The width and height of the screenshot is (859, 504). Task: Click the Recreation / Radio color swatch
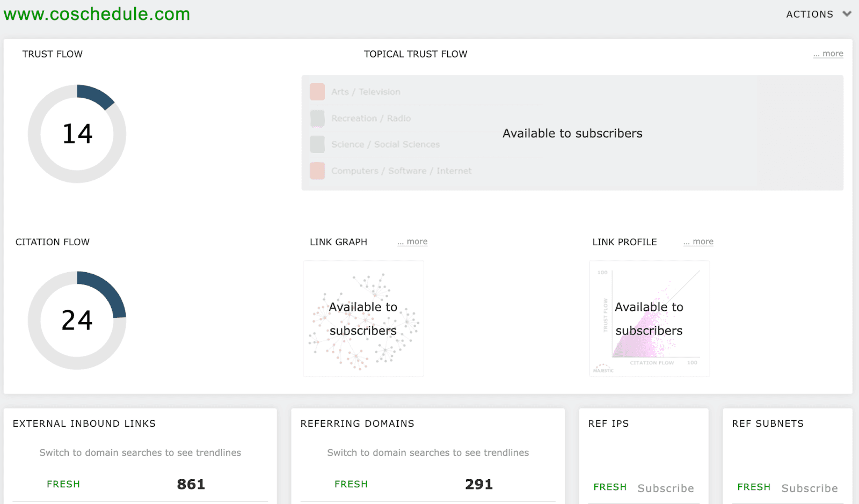coord(317,118)
